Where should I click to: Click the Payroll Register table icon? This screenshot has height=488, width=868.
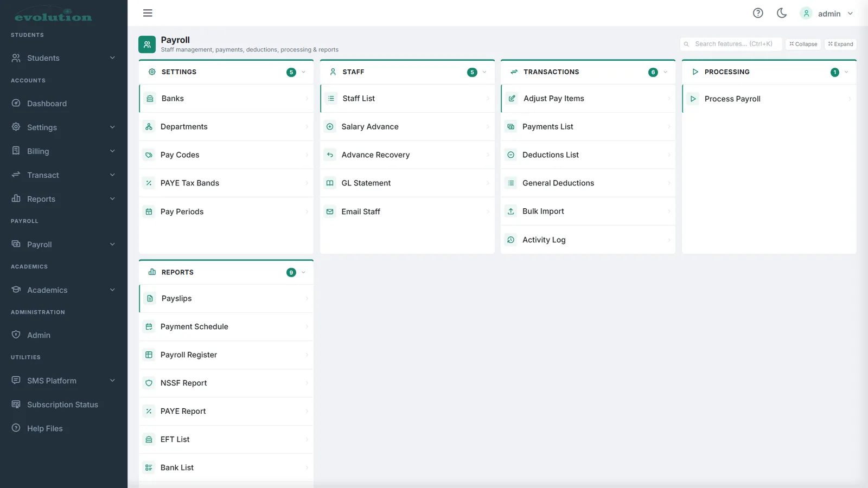tap(149, 355)
